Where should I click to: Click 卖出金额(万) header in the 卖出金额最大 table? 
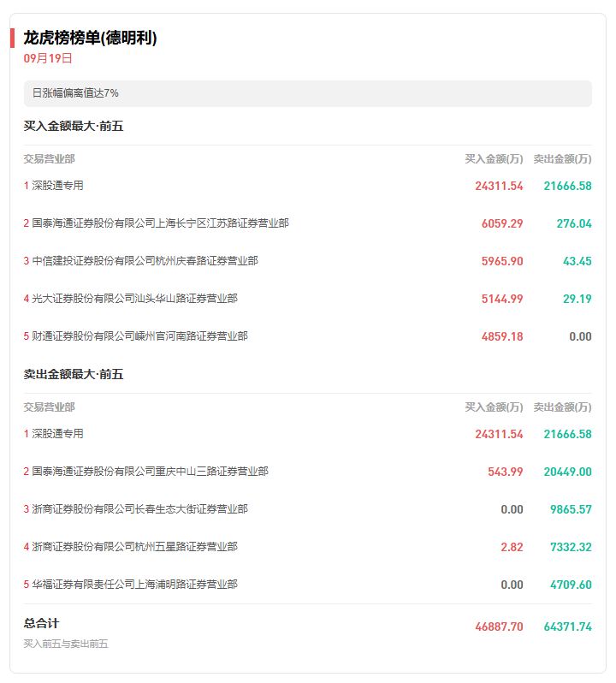(x=562, y=407)
